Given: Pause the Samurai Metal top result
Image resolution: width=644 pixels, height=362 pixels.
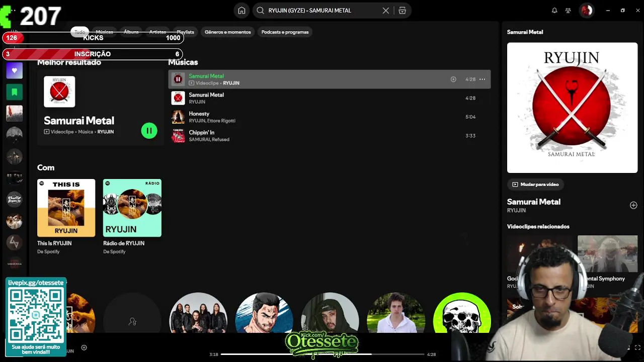Looking at the screenshot, I should 149,131.
